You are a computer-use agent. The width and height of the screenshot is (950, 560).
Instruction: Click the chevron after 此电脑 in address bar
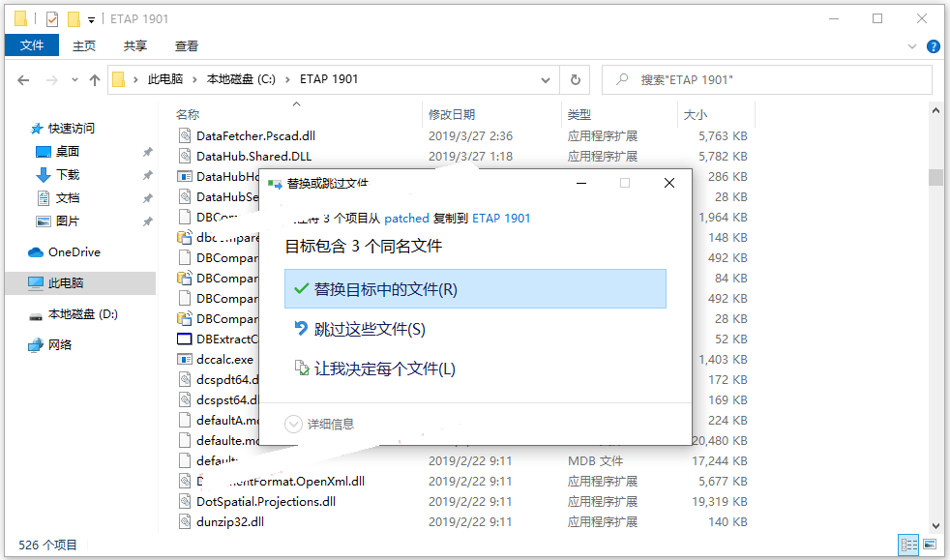click(x=194, y=80)
